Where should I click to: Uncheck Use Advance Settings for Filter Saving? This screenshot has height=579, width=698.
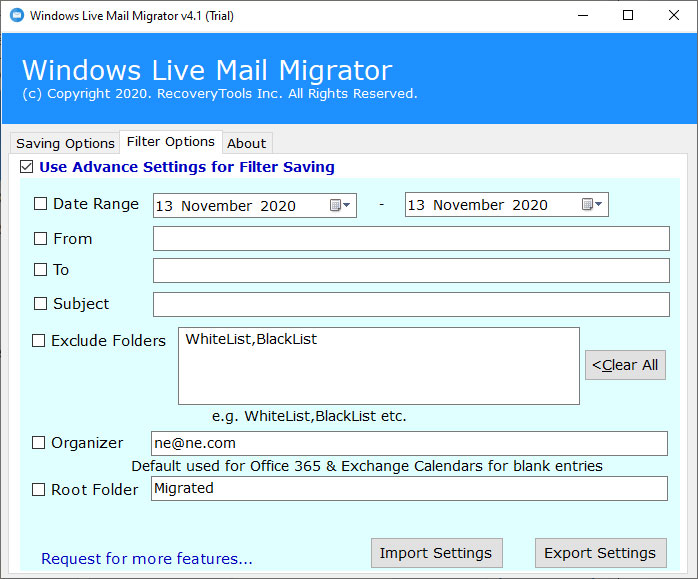26,167
